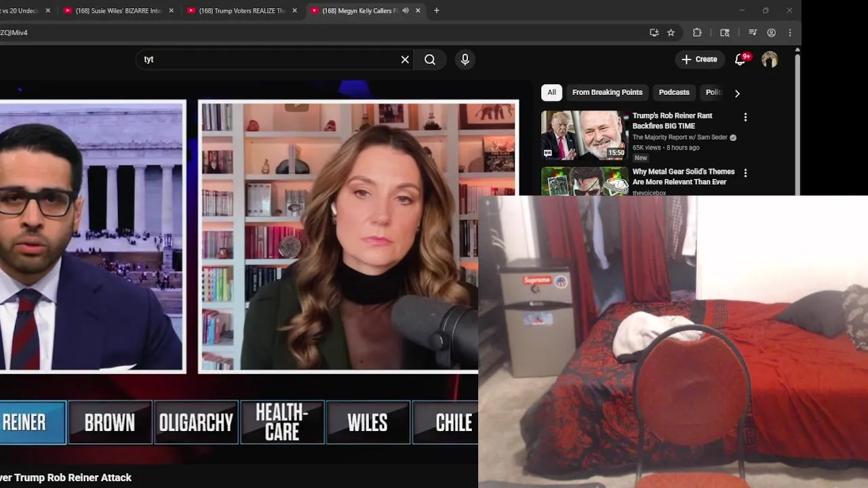Click the CHILE segment in the video

pyautogui.click(x=446, y=422)
